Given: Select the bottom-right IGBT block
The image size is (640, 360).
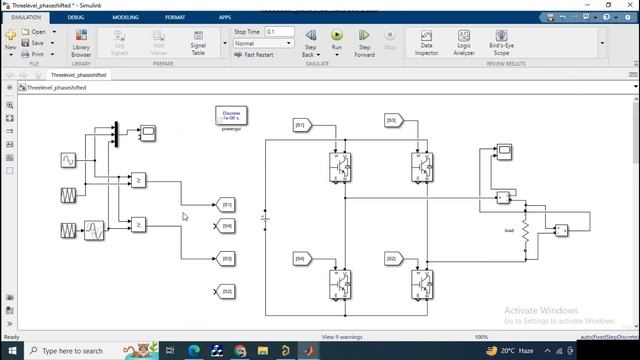Looking at the screenshot, I should pos(422,285).
